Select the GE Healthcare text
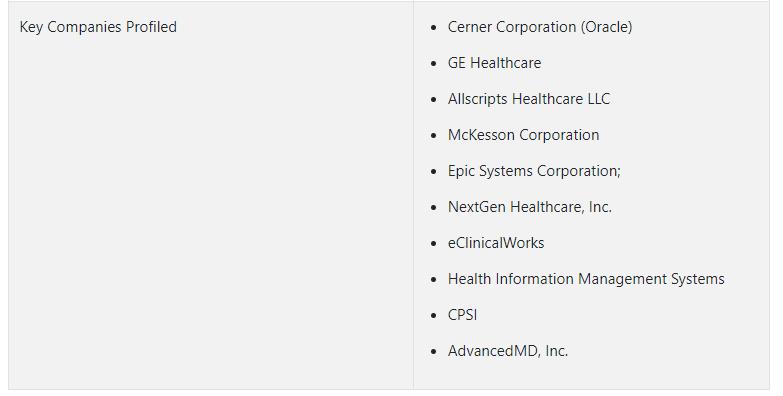 tap(494, 63)
